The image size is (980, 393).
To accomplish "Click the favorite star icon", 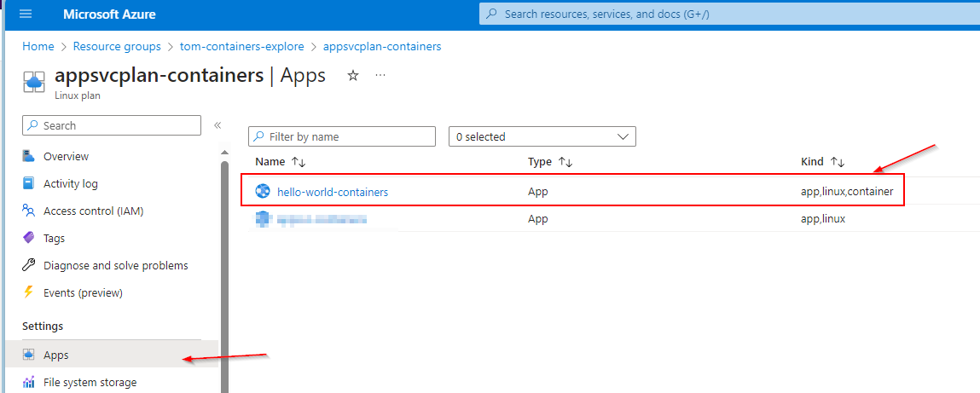I will (353, 76).
